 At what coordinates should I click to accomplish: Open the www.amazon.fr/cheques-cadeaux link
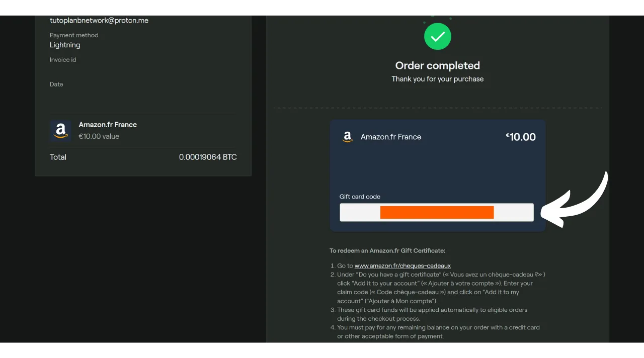(x=402, y=265)
